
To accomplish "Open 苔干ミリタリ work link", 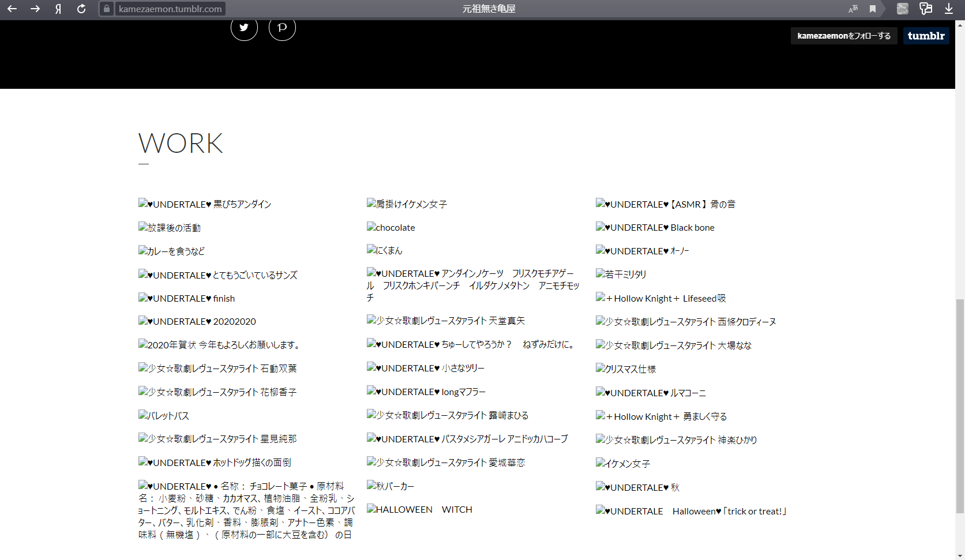I will [x=621, y=275].
